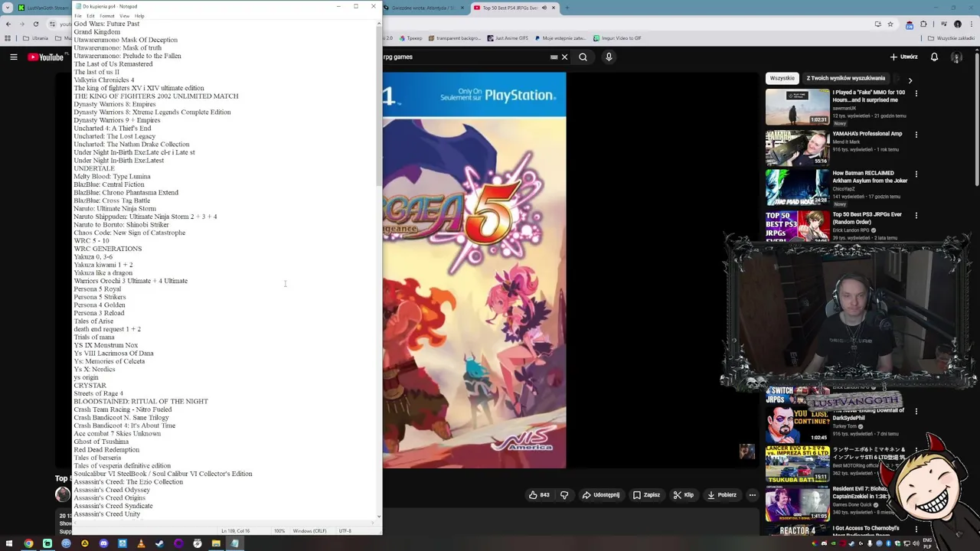Open the YouTube guide hamburger menu

[x=13, y=57]
